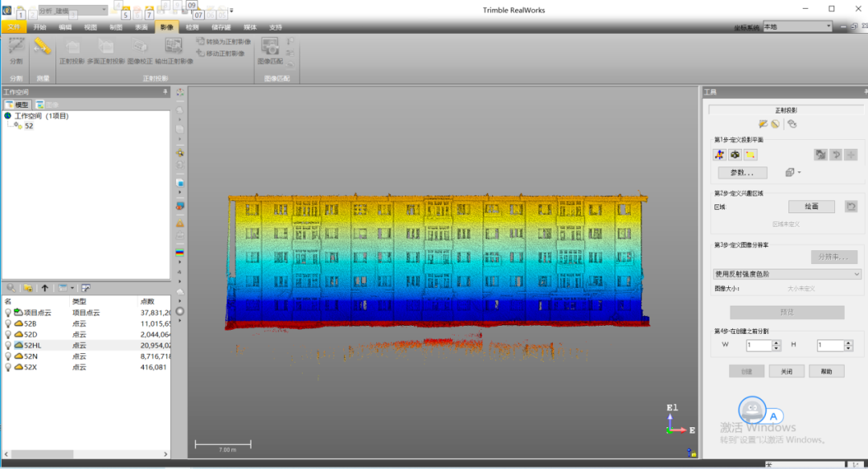The width and height of the screenshot is (868, 469).
Task: Open the quick access toolbar customize arrow
Action: [x=231, y=10]
